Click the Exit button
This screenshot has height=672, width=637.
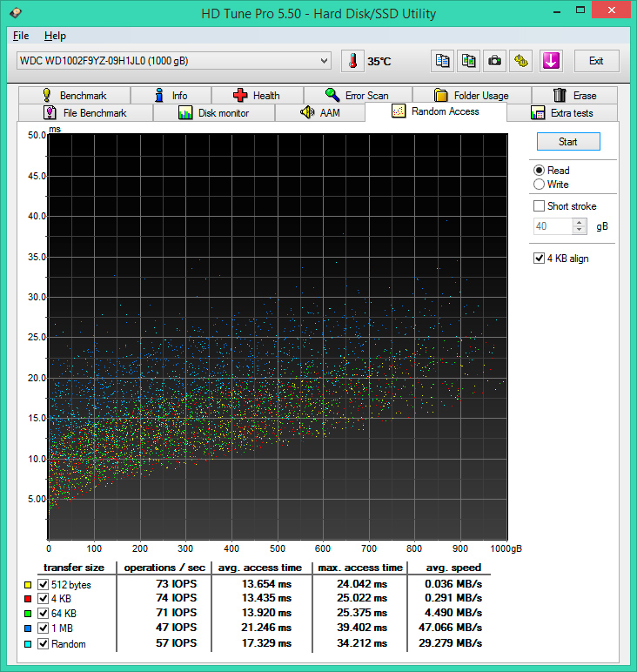[595, 61]
